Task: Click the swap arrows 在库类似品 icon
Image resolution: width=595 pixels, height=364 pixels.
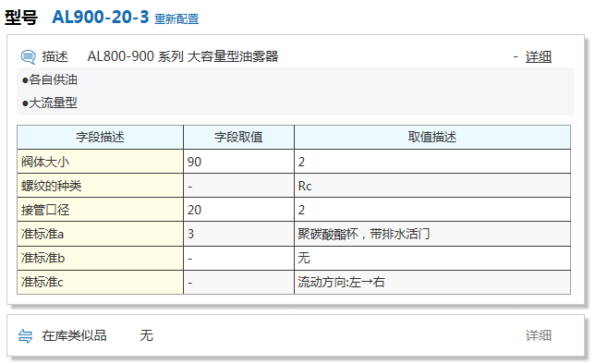Action: point(26,336)
